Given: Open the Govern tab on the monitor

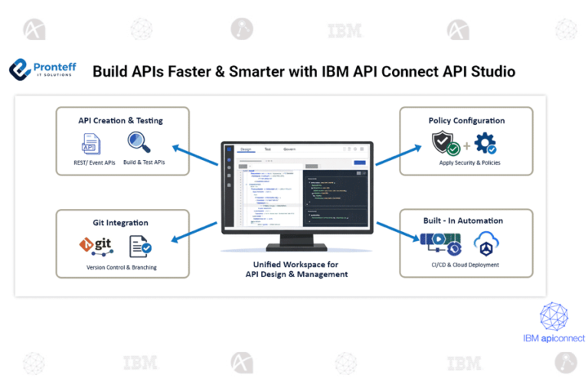Looking at the screenshot, I should tap(289, 149).
